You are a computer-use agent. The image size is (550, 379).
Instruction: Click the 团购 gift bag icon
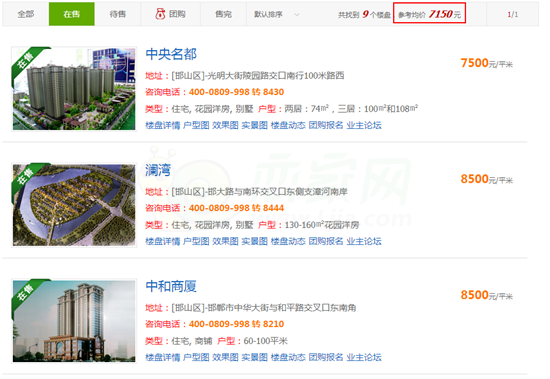tap(160, 14)
